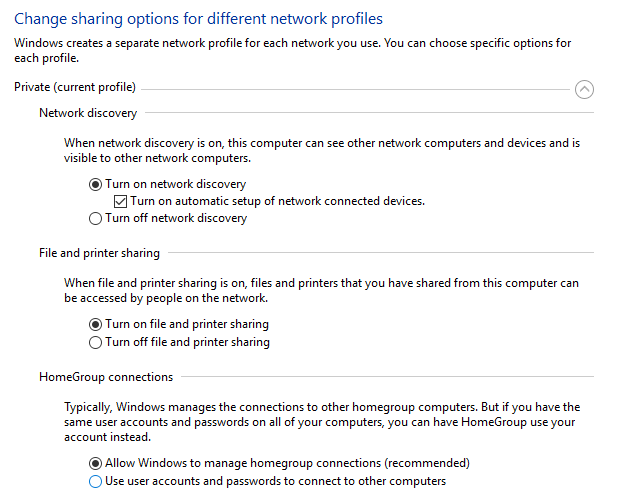This screenshot has width=617, height=495.
Task: Click the network discovery explanation paragraph
Action: (320, 151)
